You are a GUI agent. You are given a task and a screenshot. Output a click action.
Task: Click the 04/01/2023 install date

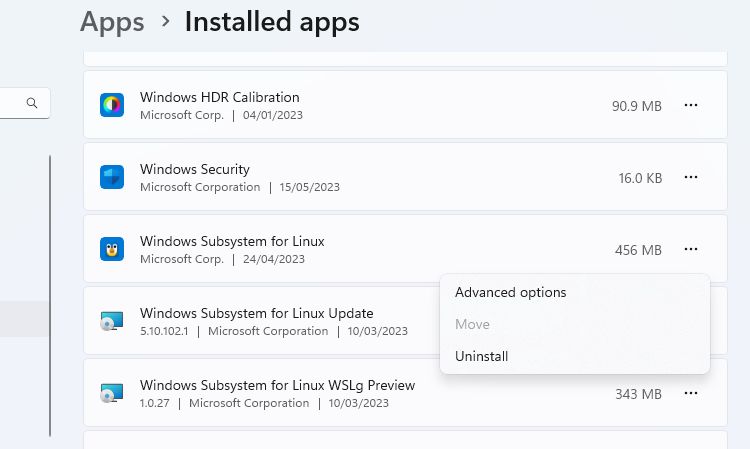pos(273,115)
